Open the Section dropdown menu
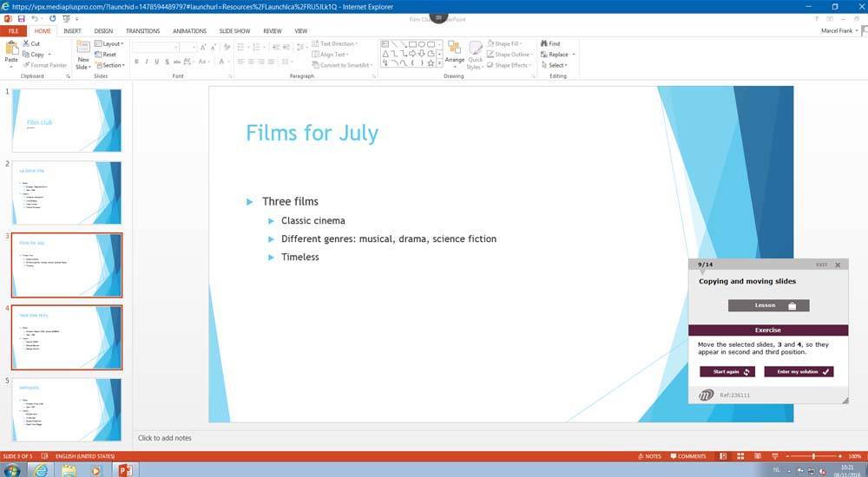 112,65
